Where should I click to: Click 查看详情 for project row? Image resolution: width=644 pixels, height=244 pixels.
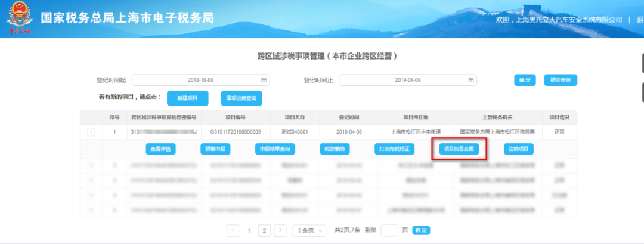[x=160, y=149]
